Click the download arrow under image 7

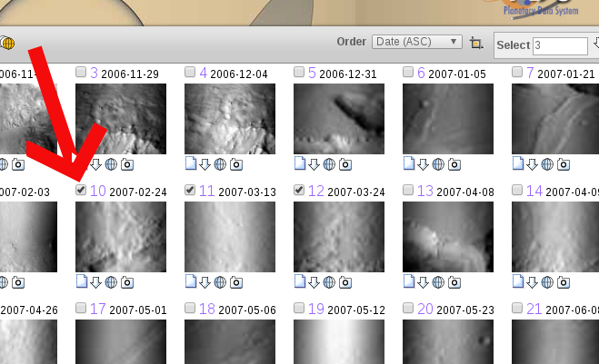coord(532,164)
